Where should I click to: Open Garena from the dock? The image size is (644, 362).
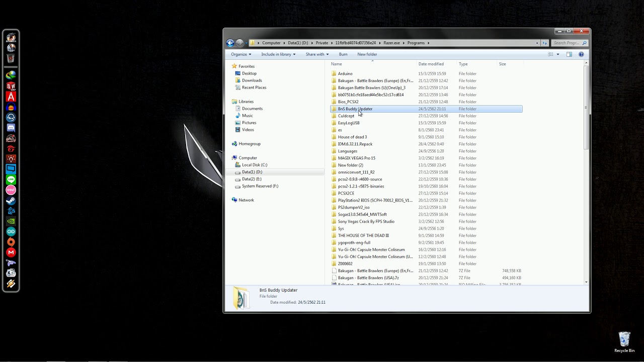point(11,149)
